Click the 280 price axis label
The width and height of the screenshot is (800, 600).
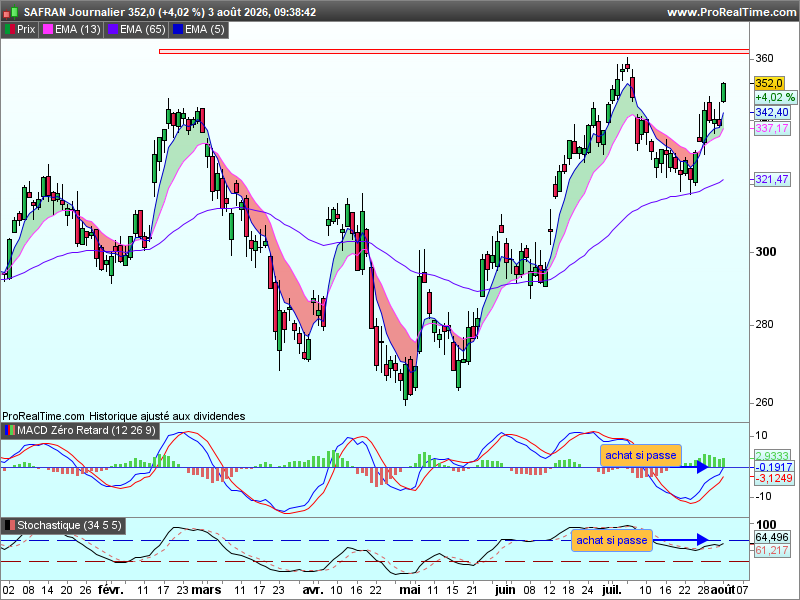pyautogui.click(x=764, y=324)
